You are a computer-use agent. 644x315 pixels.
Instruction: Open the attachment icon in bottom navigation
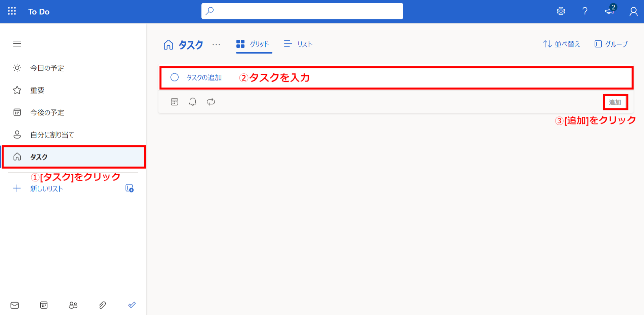(x=102, y=305)
